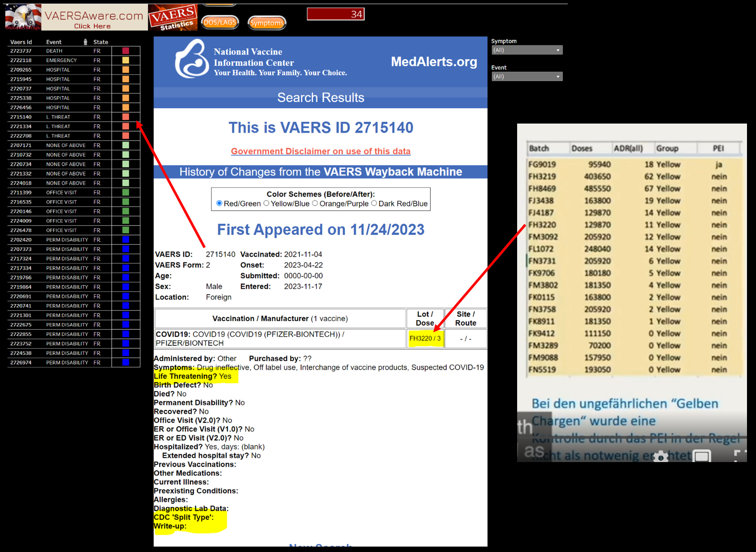
Task: Toggle the video fullscreen icon
Action: pyautogui.click(x=740, y=456)
